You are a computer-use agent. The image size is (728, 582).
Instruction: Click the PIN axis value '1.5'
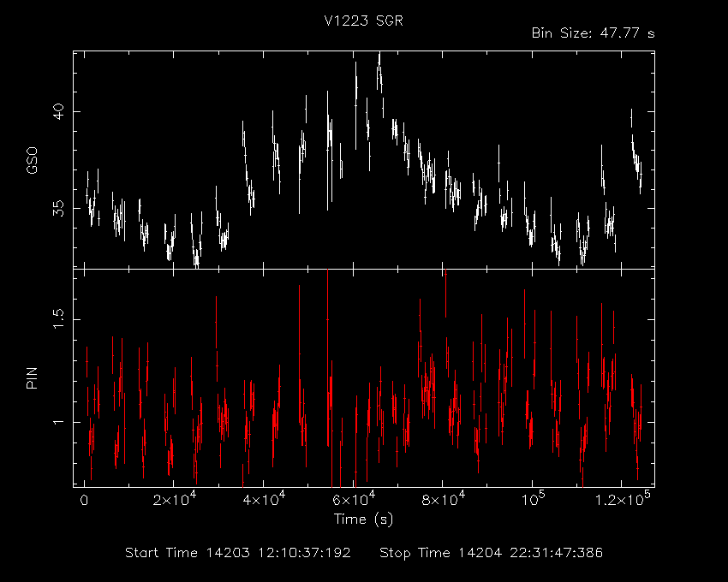[58, 319]
